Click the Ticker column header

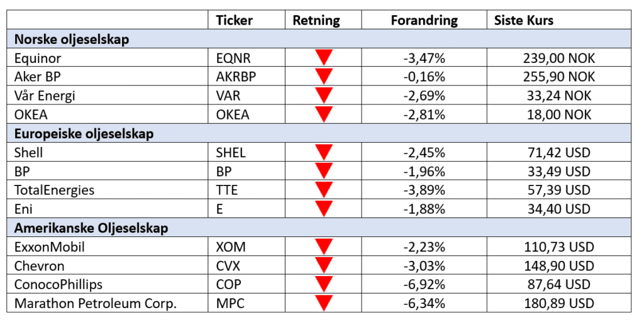point(234,20)
